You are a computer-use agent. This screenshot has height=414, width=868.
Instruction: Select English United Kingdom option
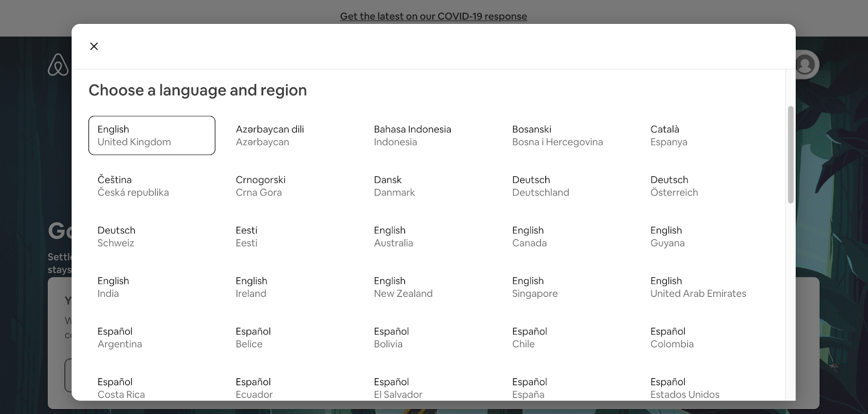152,136
